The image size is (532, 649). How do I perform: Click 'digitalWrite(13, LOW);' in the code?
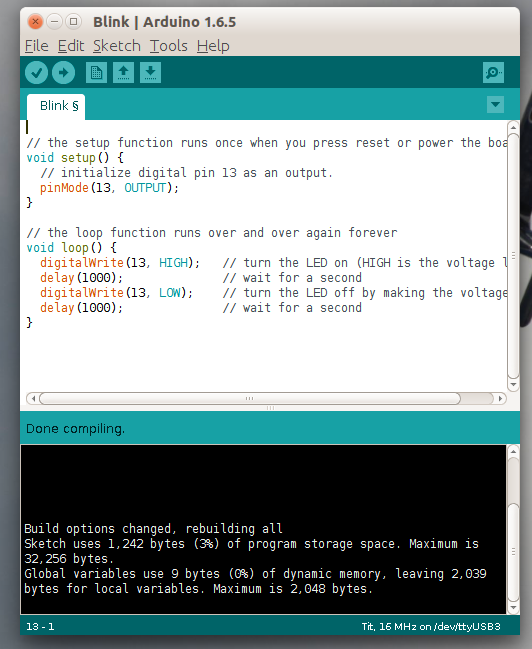coord(116,293)
